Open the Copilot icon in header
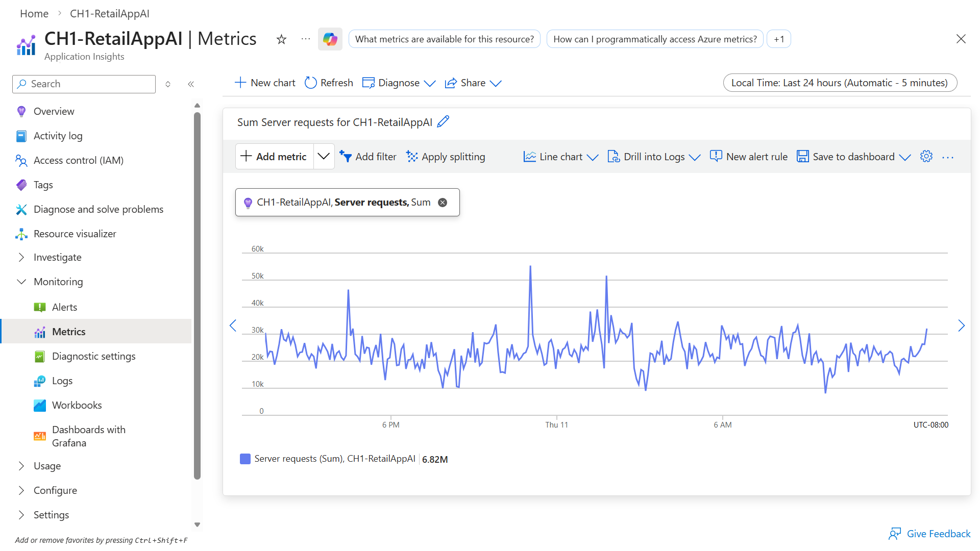This screenshot has width=980, height=551. click(x=330, y=39)
